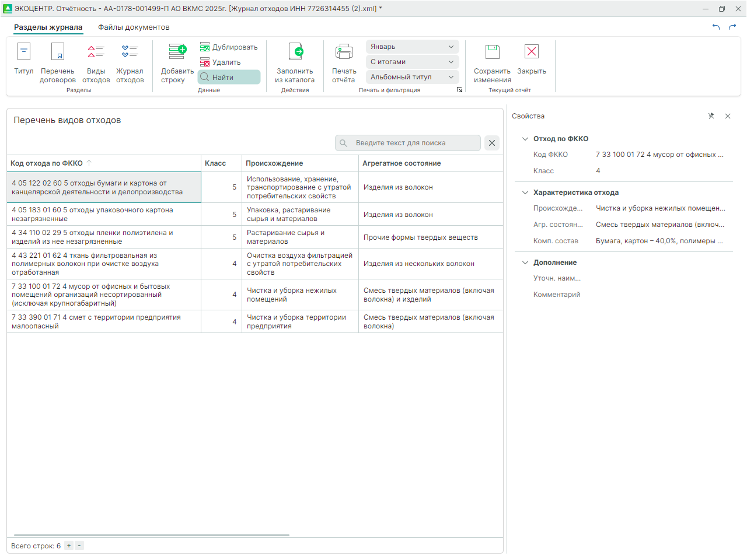The height and width of the screenshot is (560, 747).
Task: Pin the Свойства panel
Action: click(711, 116)
